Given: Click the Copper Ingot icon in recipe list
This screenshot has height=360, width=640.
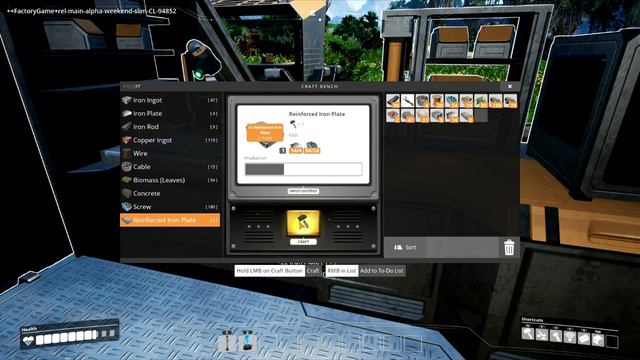Looking at the screenshot, I should click(x=127, y=140).
